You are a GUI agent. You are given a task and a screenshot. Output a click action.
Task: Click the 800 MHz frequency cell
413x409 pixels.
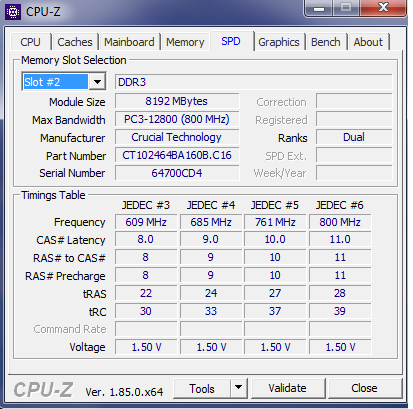click(x=340, y=222)
